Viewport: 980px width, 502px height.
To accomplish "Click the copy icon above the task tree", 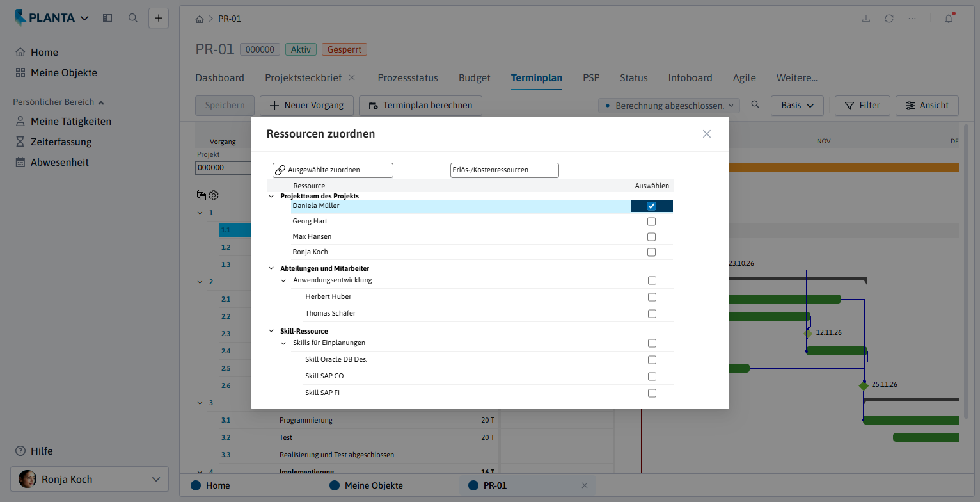I will [x=202, y=195].
